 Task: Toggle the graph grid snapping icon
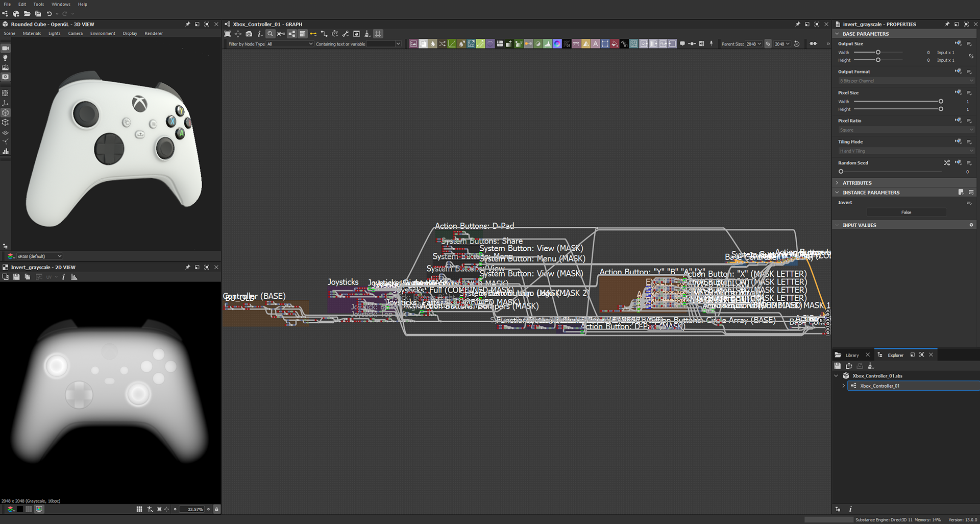pos(378,34)
